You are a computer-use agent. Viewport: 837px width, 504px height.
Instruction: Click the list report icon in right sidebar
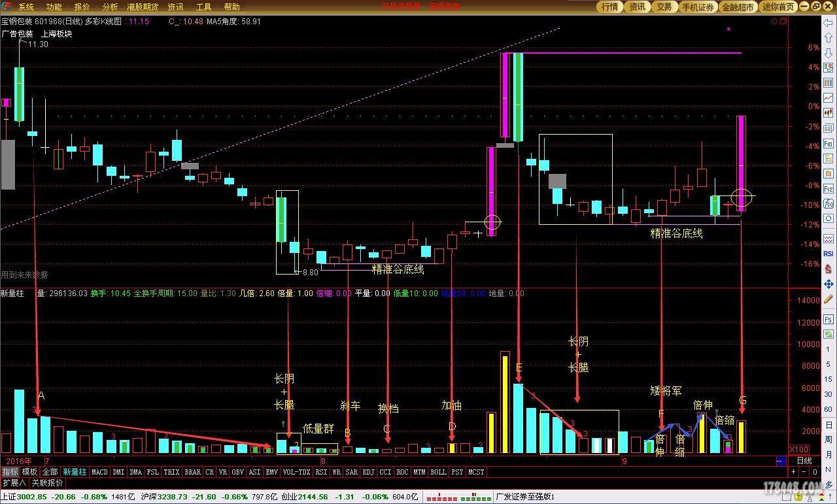(828, 67)
